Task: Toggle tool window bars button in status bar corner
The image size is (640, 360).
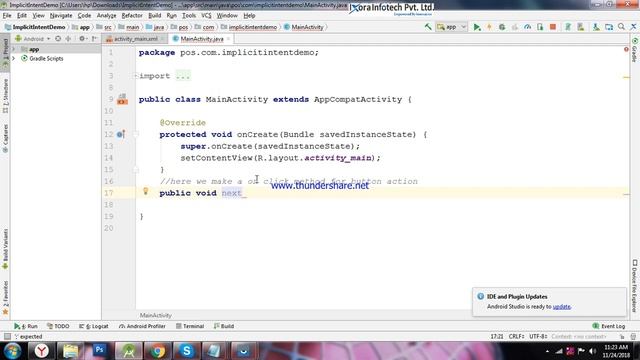Action: pos(7,336)
